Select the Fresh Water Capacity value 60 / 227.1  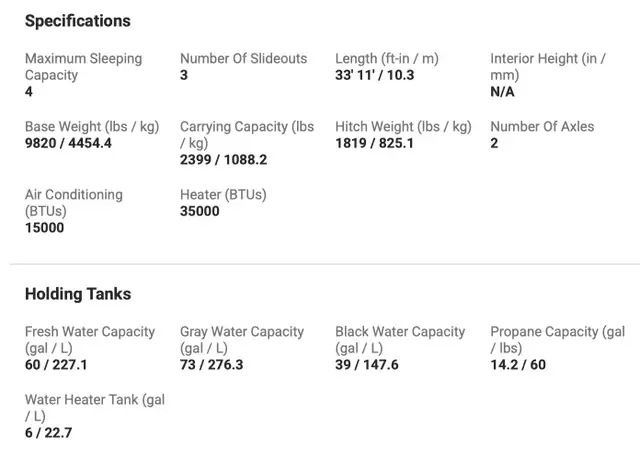tap(56, 364)
